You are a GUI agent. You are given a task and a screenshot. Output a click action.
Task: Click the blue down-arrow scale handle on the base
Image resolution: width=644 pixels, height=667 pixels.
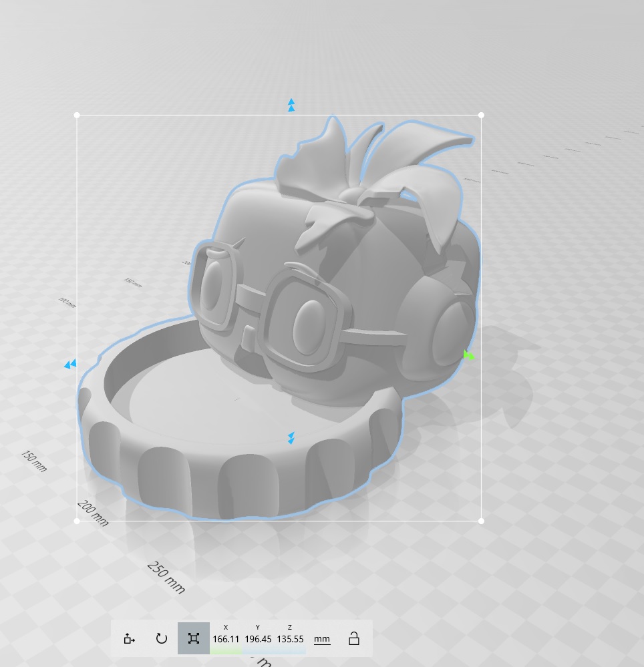[291, 438]
